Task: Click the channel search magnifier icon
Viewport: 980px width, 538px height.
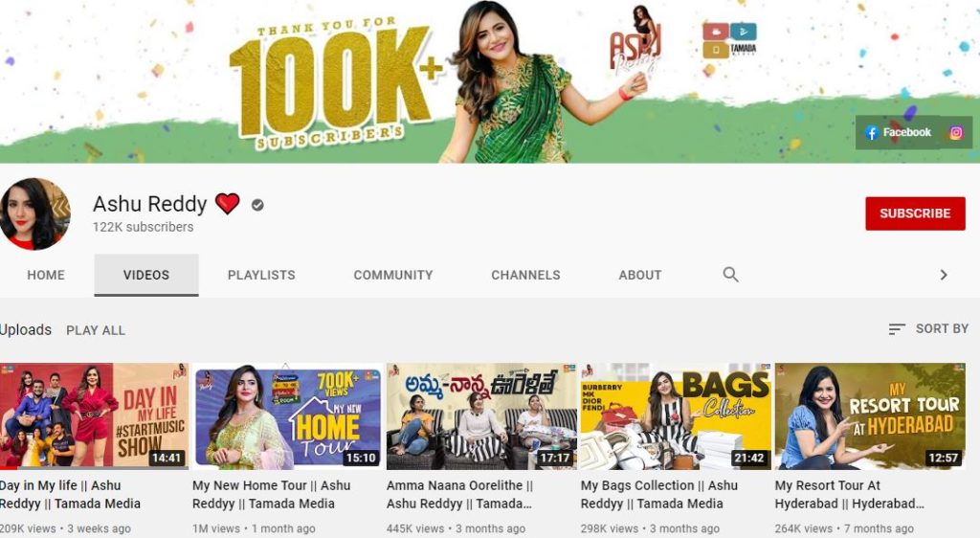Action: tap(730, 275)
